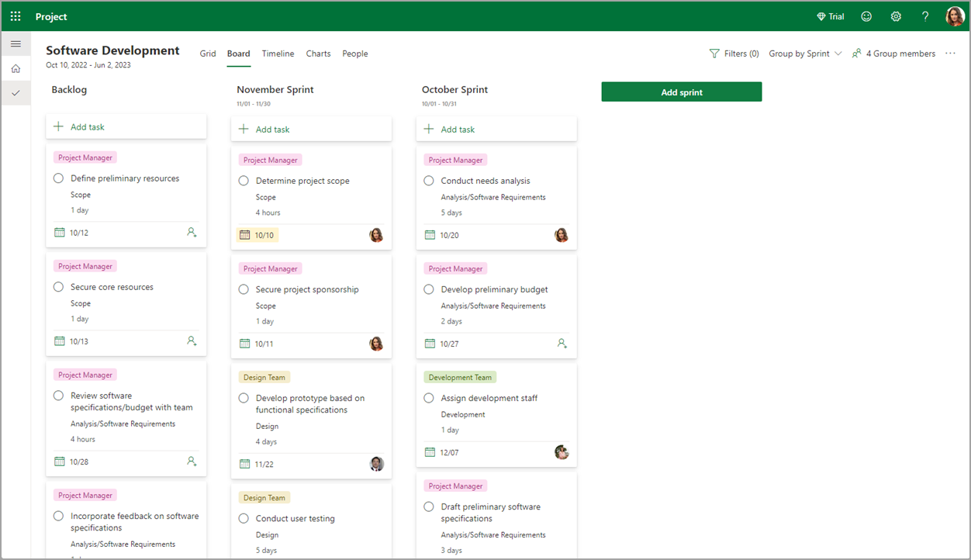Mark Secure project sponsorship complete
The width and height of the screenshot is (971, 560).
tap(244, 289)
